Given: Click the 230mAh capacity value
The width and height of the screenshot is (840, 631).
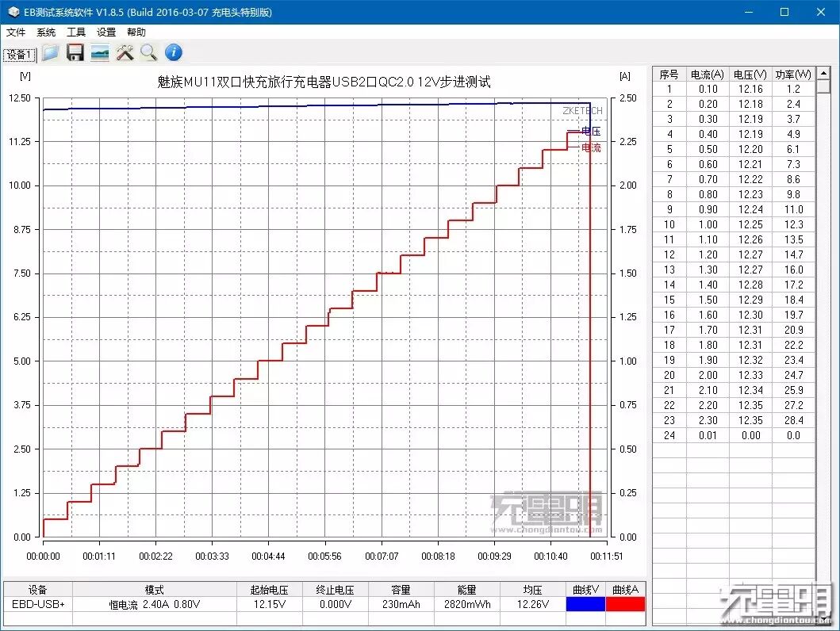Looking at the screenshot, I should 401,604.
